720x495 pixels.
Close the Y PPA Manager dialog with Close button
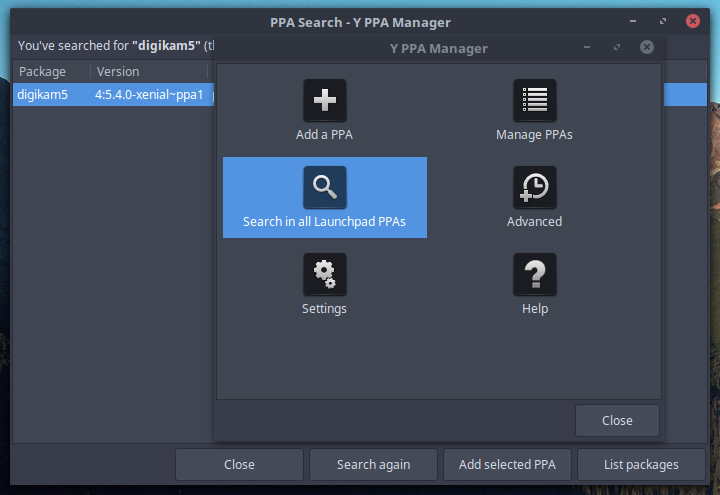tap(617, 420)
